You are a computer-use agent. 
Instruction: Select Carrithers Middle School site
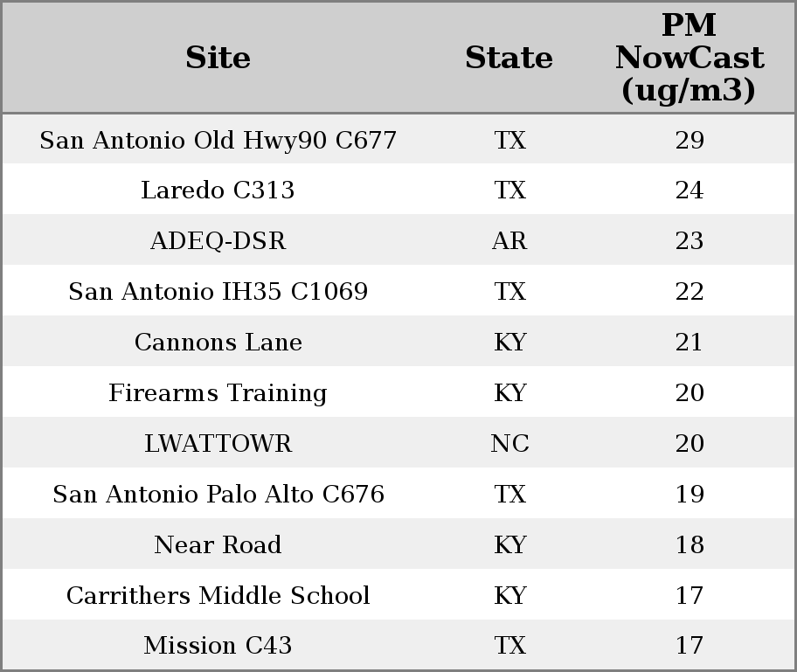(x=218, y=595)
